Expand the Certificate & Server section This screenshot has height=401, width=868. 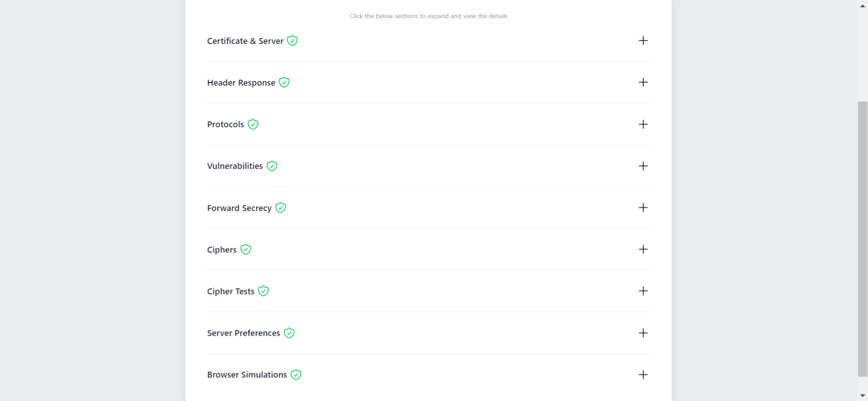click(643, 41)
